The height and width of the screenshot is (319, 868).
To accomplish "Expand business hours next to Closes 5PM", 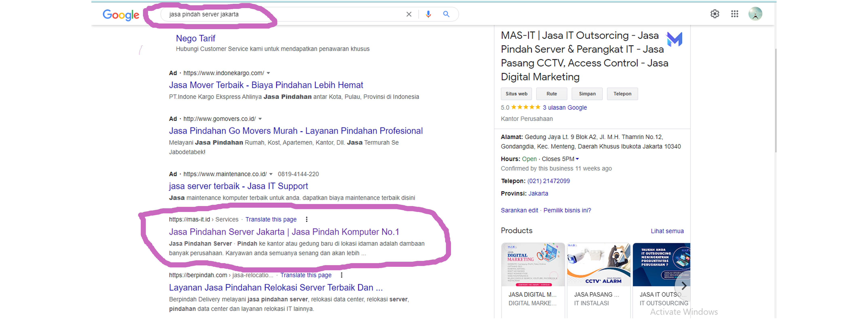I will (577, 159).
